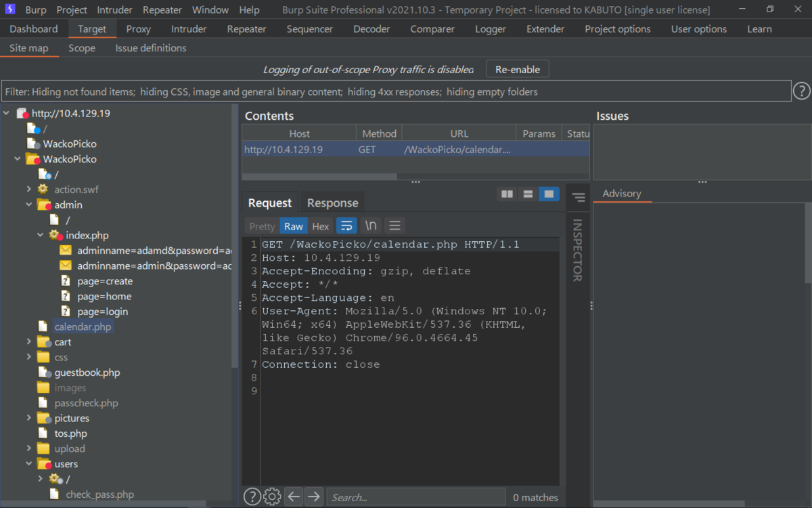Open the filter help question icon
Viewport: 812px width, 508px height.
[x=801, y=91]
